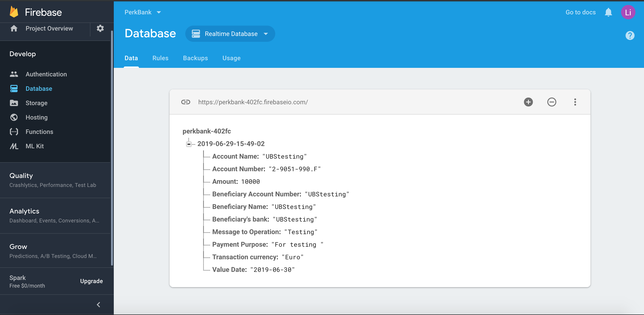The image size is (644, 315).
Task: Open the ML Kit section
Action: (34, 146)
